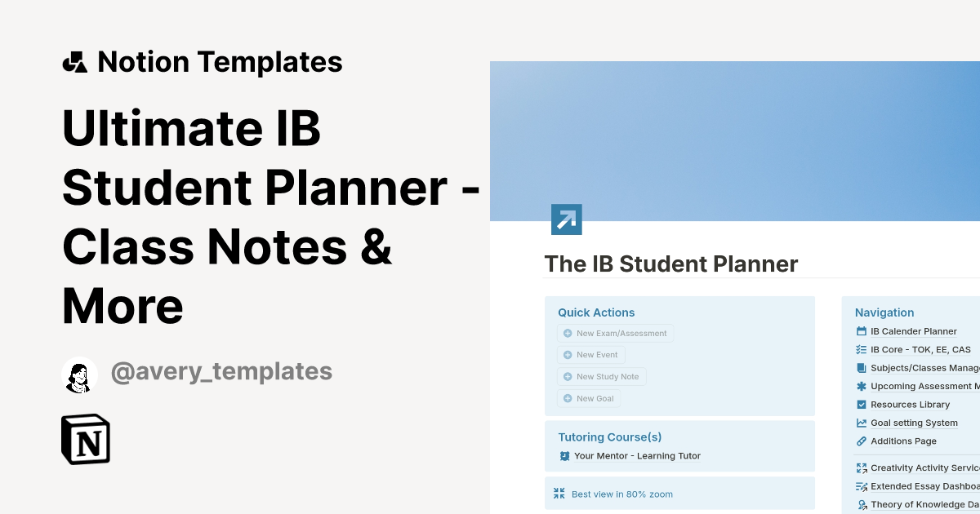Click the calendar icon beside IB Calender Planner

click(x=861, y=330)
